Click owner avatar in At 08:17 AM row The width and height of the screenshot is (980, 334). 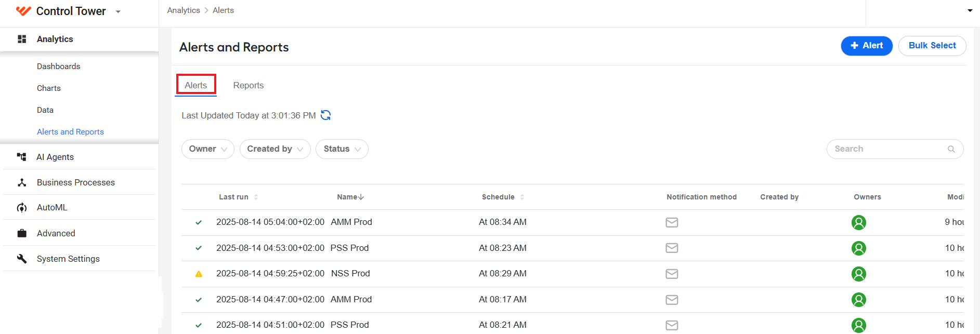pos(859,300)
